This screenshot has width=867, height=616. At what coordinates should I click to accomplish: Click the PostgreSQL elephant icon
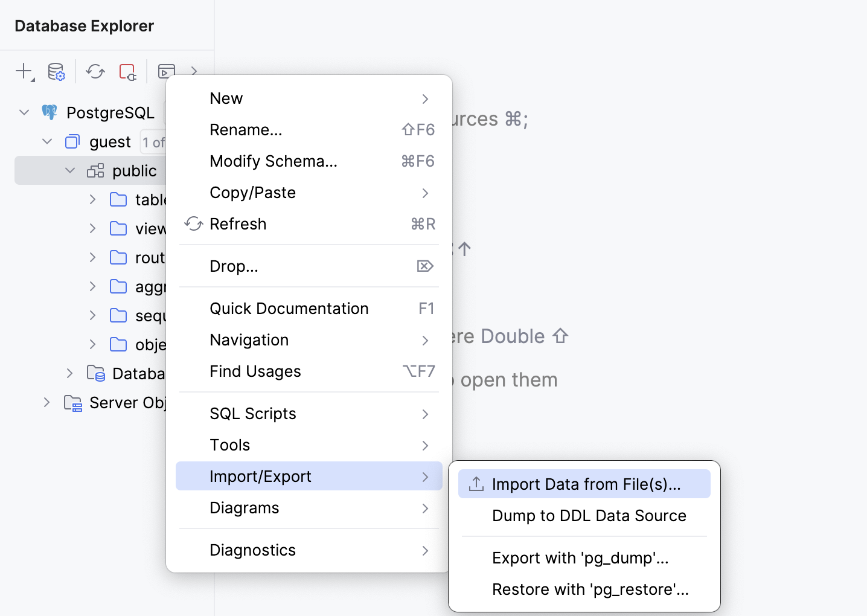(50, 112)
